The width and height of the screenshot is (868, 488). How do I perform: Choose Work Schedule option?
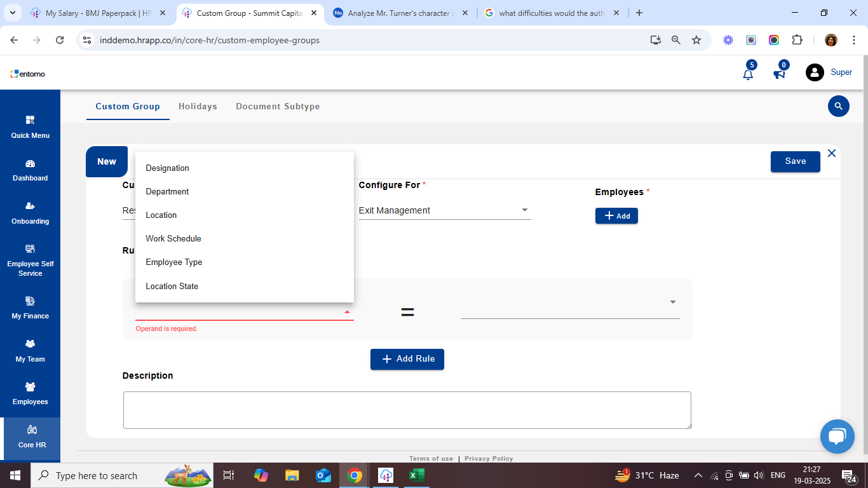(173, 239)
